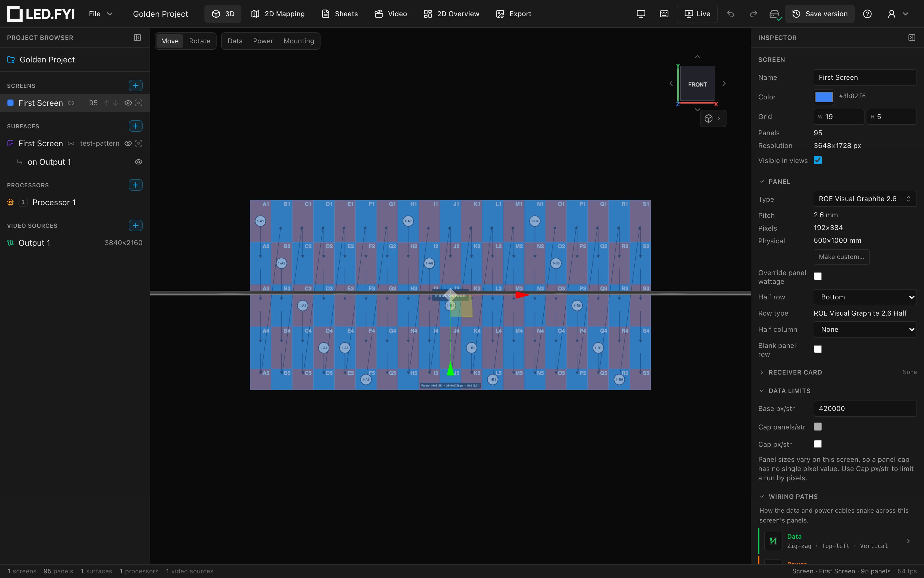Click the redo arrow icon

pyautogui.click(x=753, y=14)
